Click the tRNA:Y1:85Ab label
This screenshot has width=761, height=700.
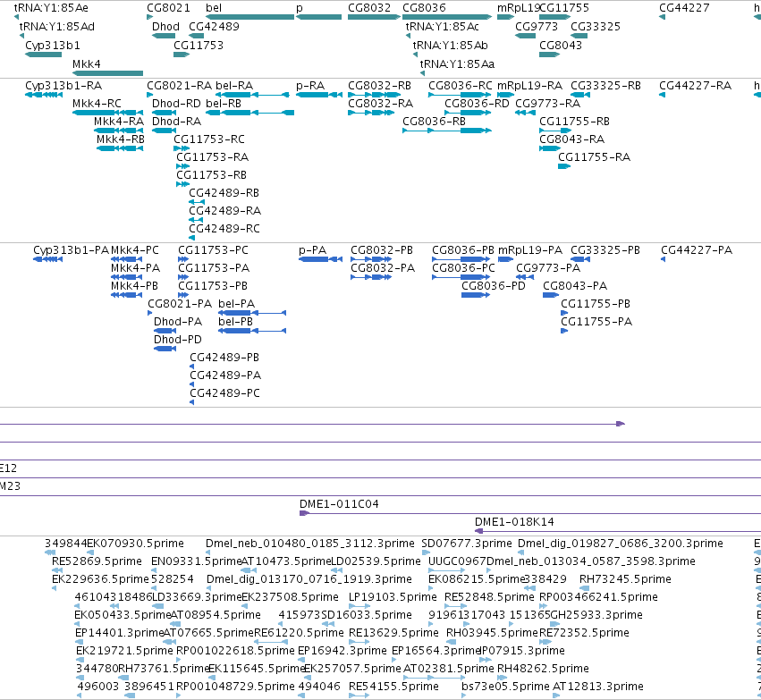451,45
